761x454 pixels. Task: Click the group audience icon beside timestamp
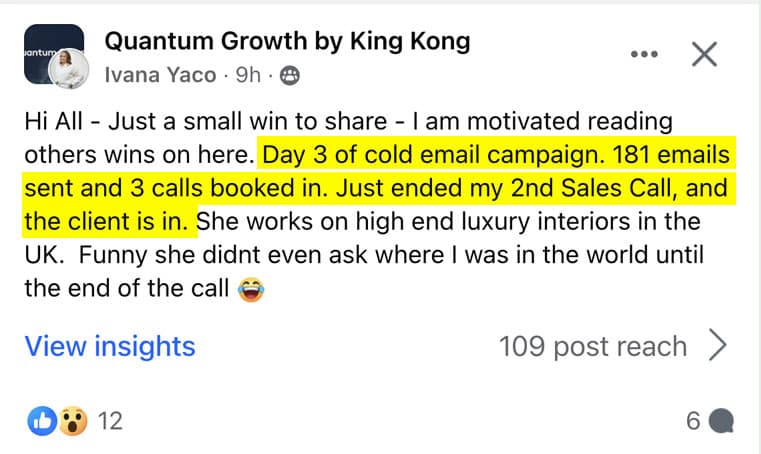pos(289,74)
